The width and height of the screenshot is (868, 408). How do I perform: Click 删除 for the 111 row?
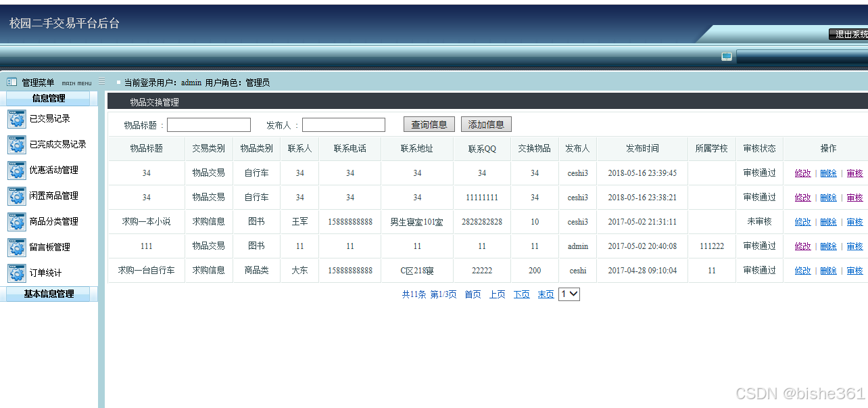tap(828, 246)
